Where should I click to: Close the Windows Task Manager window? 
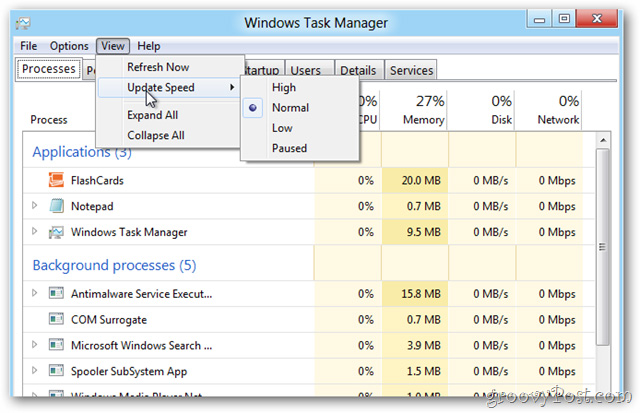(x=597, y=19)
